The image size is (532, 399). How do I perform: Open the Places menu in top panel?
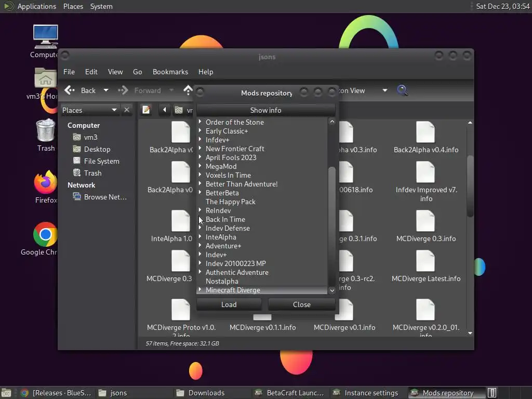73,6
